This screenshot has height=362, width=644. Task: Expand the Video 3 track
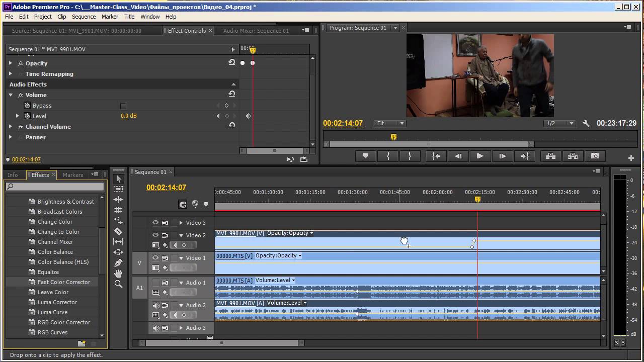[x=181, y=223]
